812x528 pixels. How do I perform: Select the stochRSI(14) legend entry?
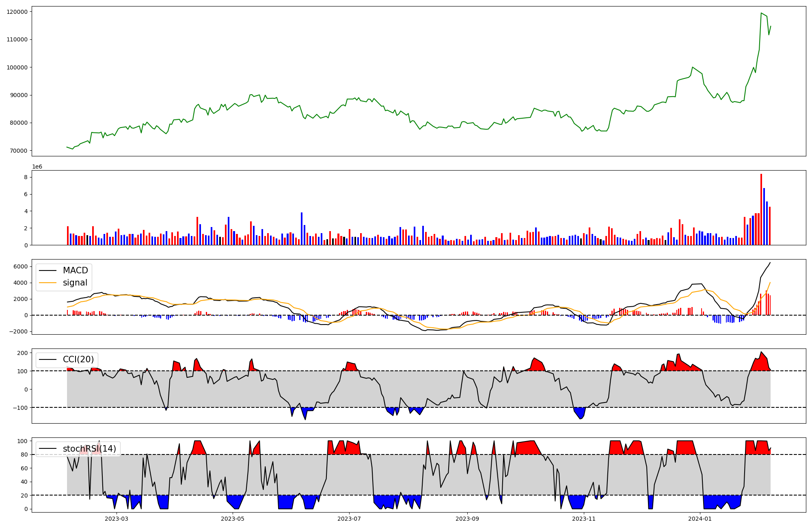[89, 449]
